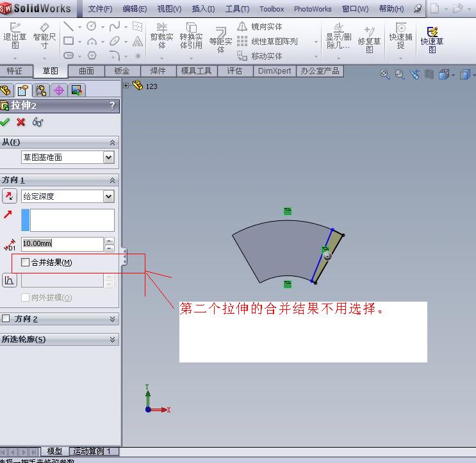Select the Spline sketch tool

tap(115, 26)
